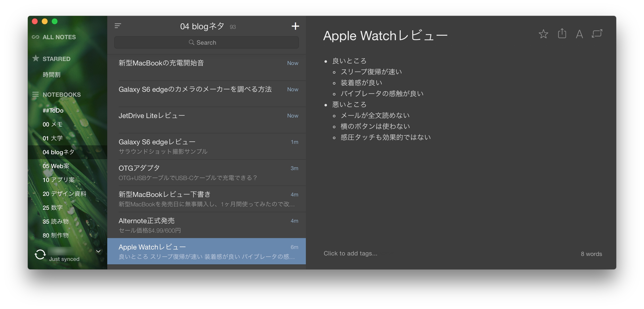Open the share icon
644x309 pixels.
562,33
